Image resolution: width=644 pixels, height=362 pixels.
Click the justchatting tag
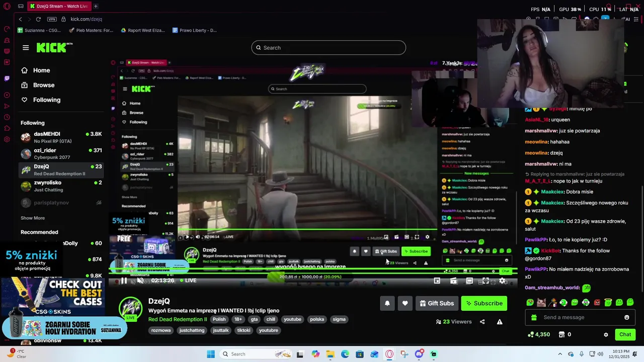(x=192, y=330)
